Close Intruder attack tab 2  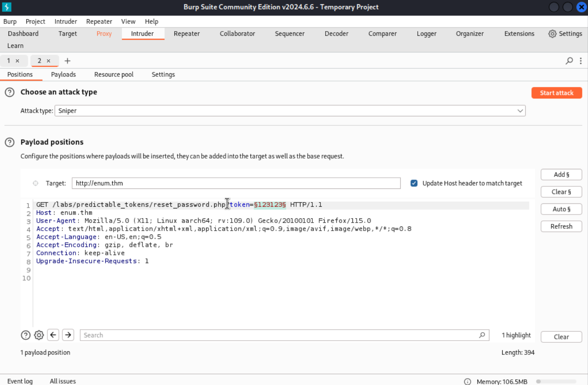point(49,61)
